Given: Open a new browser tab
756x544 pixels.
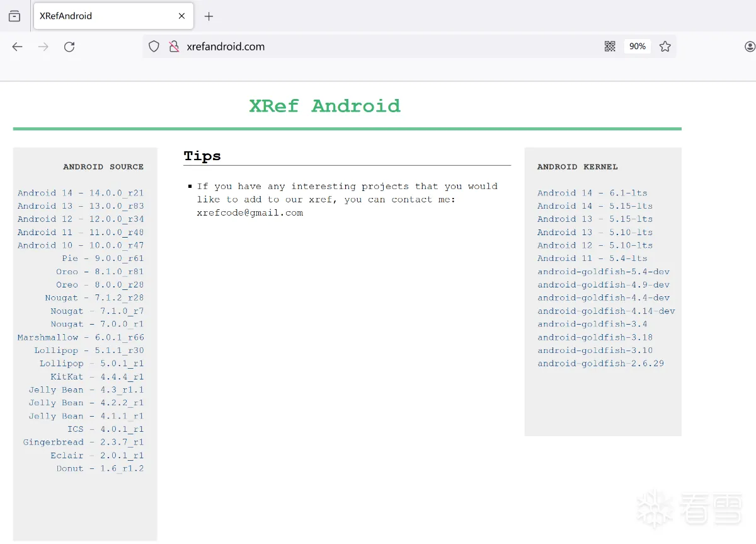Looking at the screenshot, I should click(x=209, y=16).
